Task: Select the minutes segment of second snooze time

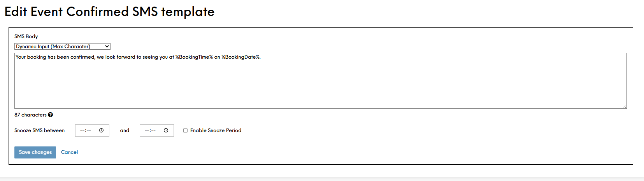Action: click(x=153, y=131)
